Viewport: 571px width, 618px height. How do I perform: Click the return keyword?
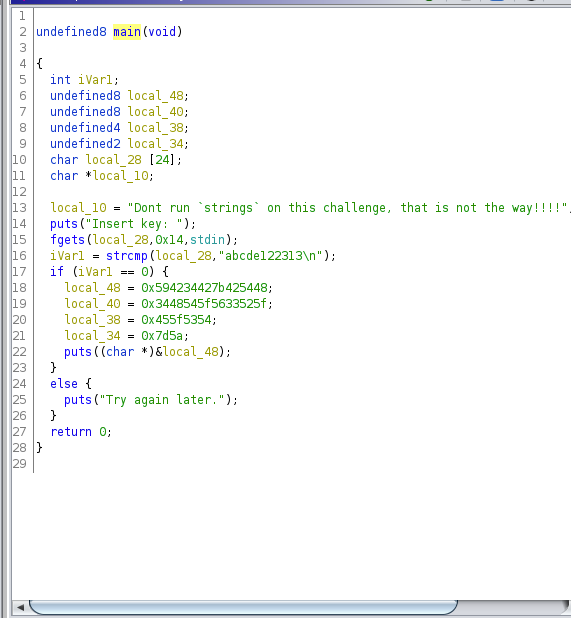click(71, 432)
